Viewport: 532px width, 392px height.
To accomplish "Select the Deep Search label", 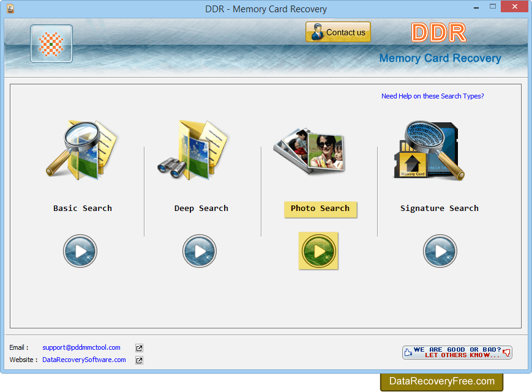I will pos(201,209).
